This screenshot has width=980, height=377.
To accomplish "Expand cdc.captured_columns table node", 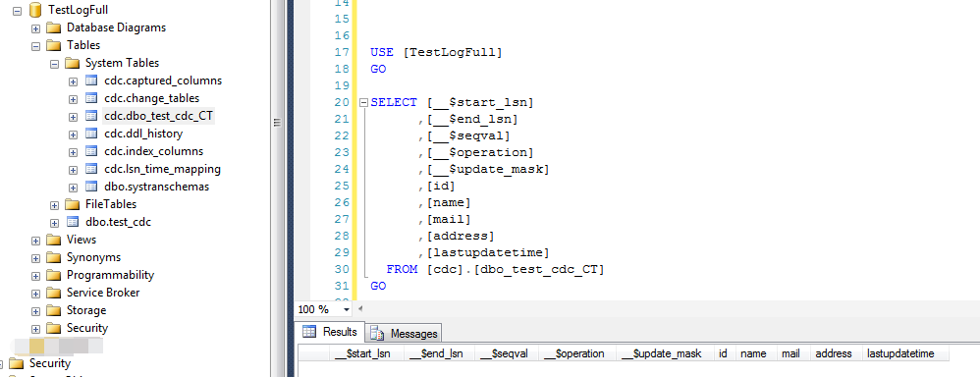I will pyautogui.click(x=73, y=81).
